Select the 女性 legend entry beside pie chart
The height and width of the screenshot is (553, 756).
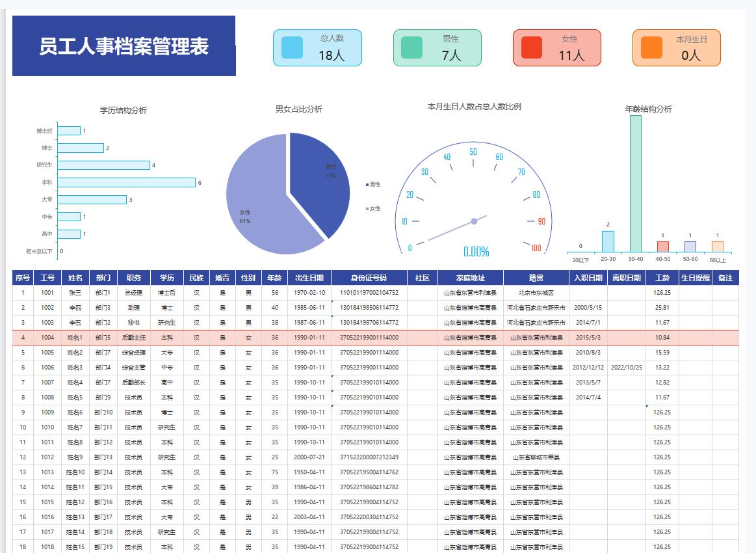pyautogui.click(x=373, y=209)
